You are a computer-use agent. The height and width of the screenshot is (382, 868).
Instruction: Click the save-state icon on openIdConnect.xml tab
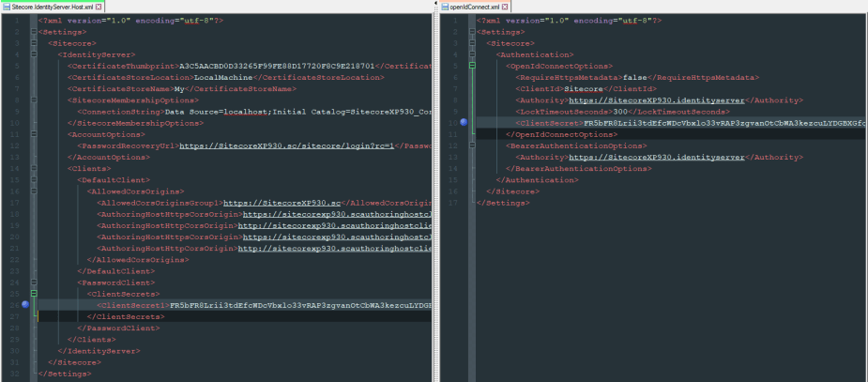tap(445, 7)
